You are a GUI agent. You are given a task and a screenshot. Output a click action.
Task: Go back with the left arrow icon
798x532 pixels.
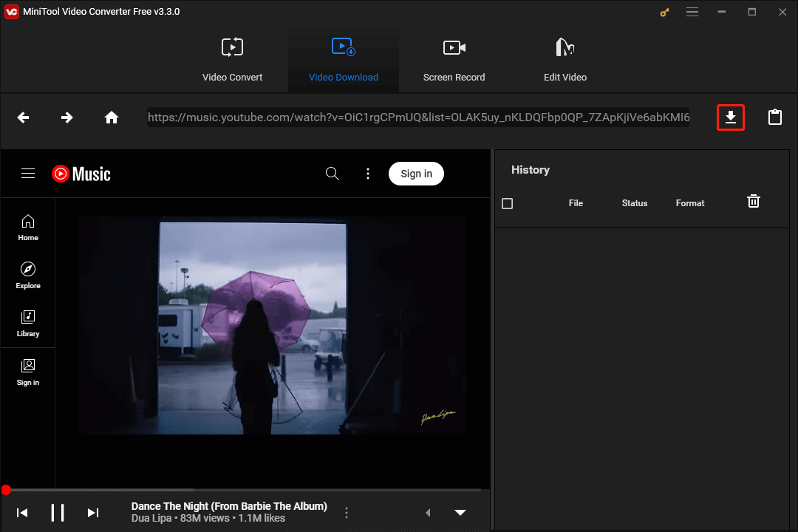pos(23,117)
